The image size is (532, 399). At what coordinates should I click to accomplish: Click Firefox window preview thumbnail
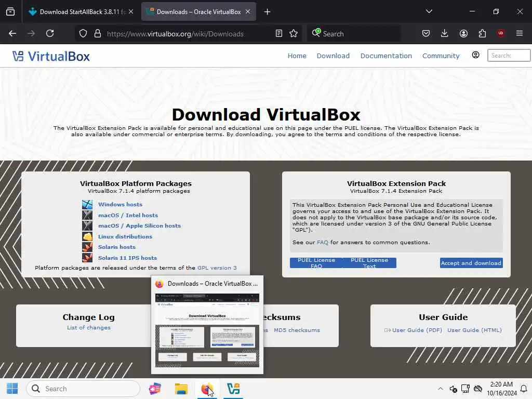tap(207, 330)
